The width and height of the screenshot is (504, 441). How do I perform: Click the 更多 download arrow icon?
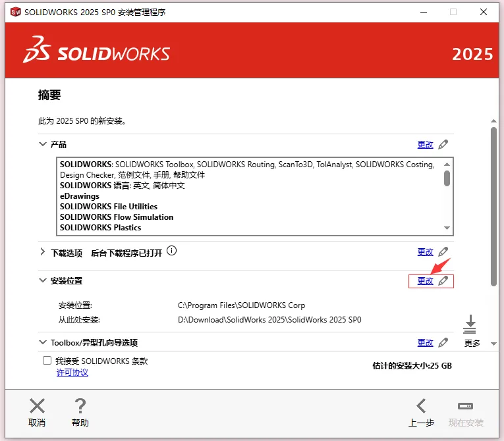tap(470, 324)
